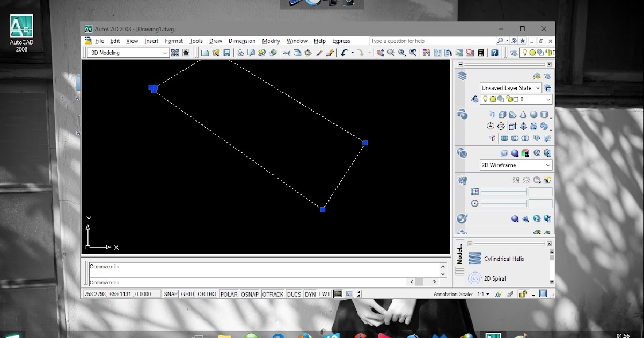Click the Zoom Window magnifier icon
Screen dimensions: 644x338
(402, 53)
